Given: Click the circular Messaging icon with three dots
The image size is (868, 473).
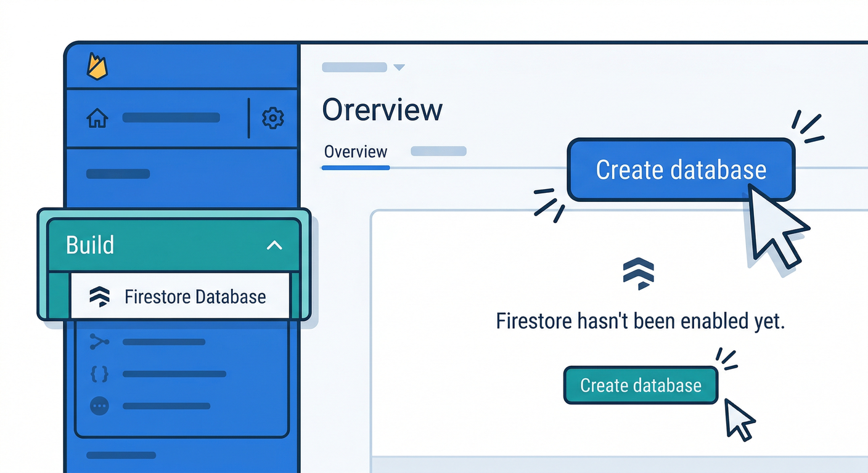Looking at the screenshot, I should click(x=99, y=405).
